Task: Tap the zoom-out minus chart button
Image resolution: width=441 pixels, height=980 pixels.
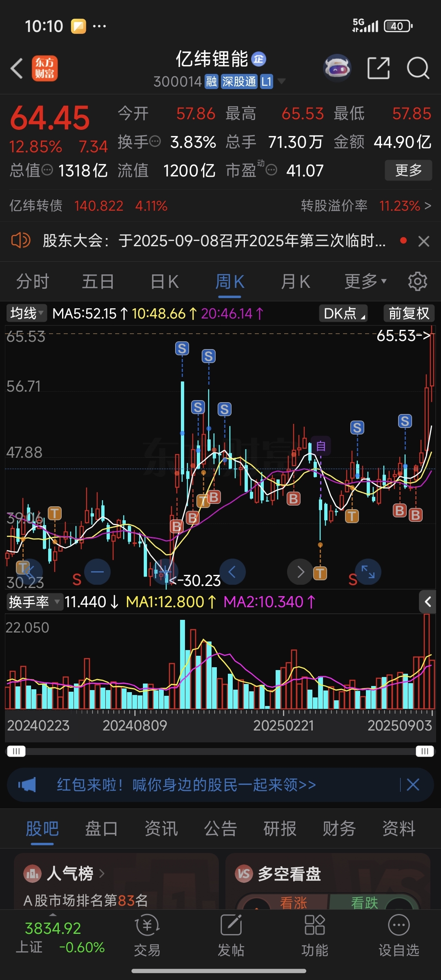Action: [97, 572]
